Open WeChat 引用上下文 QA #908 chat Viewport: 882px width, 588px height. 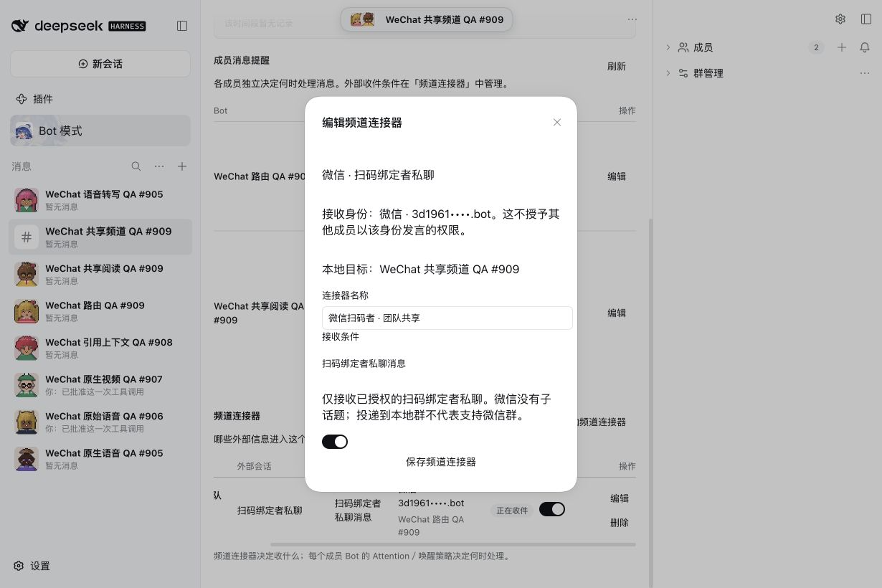point(100,348)
